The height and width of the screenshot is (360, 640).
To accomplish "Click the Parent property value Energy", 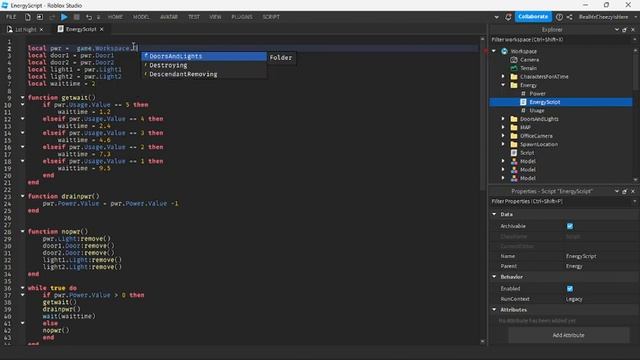I will coord(574,266).
